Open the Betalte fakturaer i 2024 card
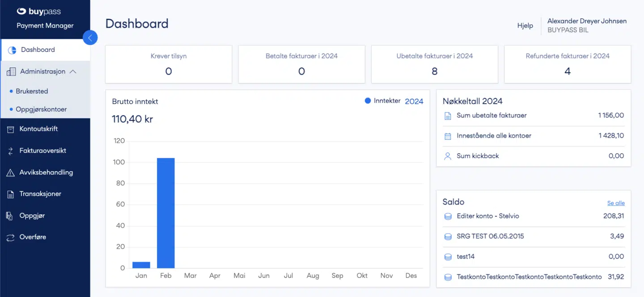Viewport: 644px width, 297px height. pyautogui.click(x=301, y=64)
